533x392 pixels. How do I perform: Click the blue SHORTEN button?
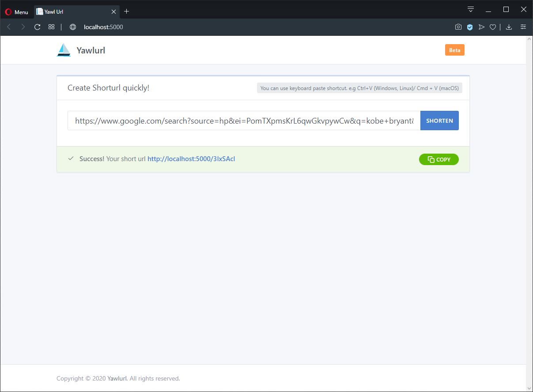click(x=439, y=121)
